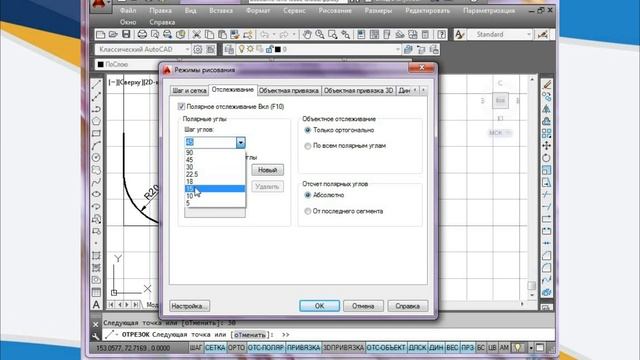The width and height of the screenshot is (640, 360).
Task: Switch to Объектная привязка tab
Action: [x=289, y=91]
